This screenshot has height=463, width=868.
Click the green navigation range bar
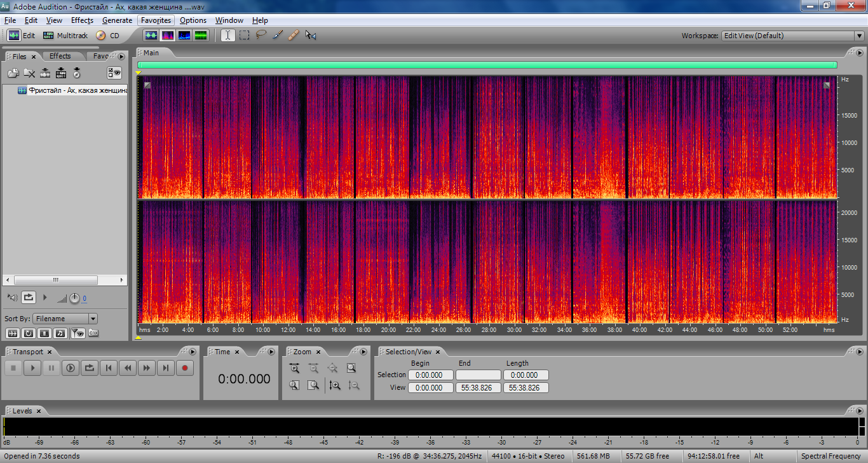tap(487, 65)
